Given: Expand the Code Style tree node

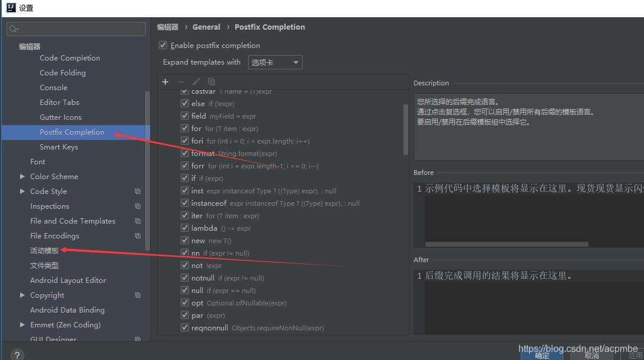Looking at the screenshot, I should pos(22,191).
